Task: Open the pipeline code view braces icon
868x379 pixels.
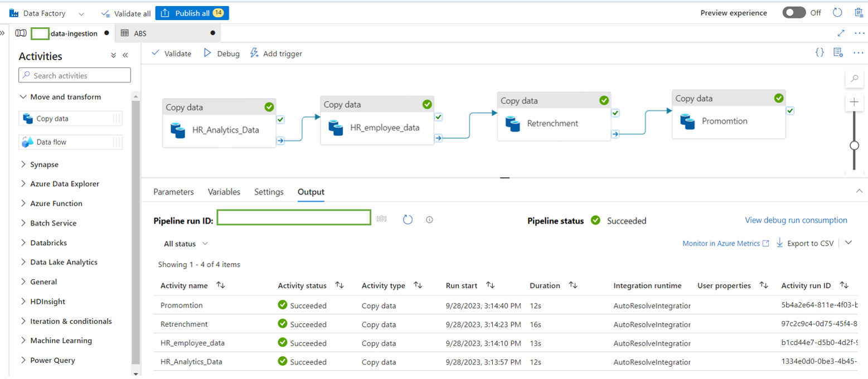Action: pos(819,52)
